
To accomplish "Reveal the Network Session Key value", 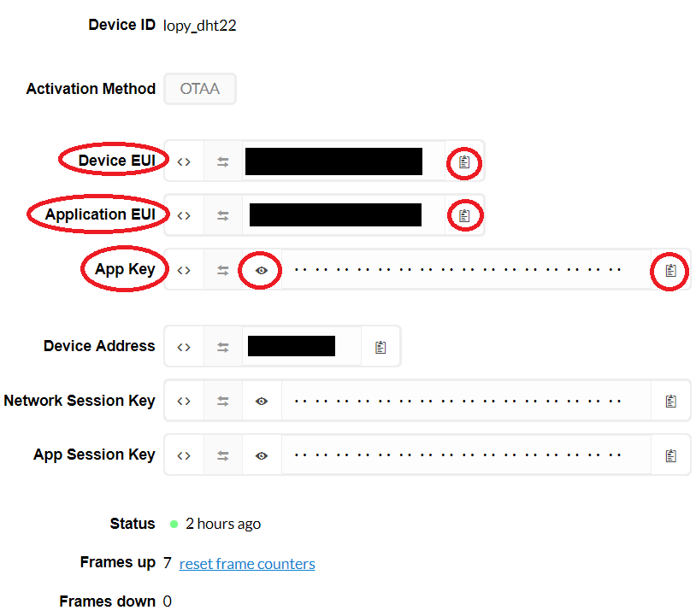I will 262,401.
